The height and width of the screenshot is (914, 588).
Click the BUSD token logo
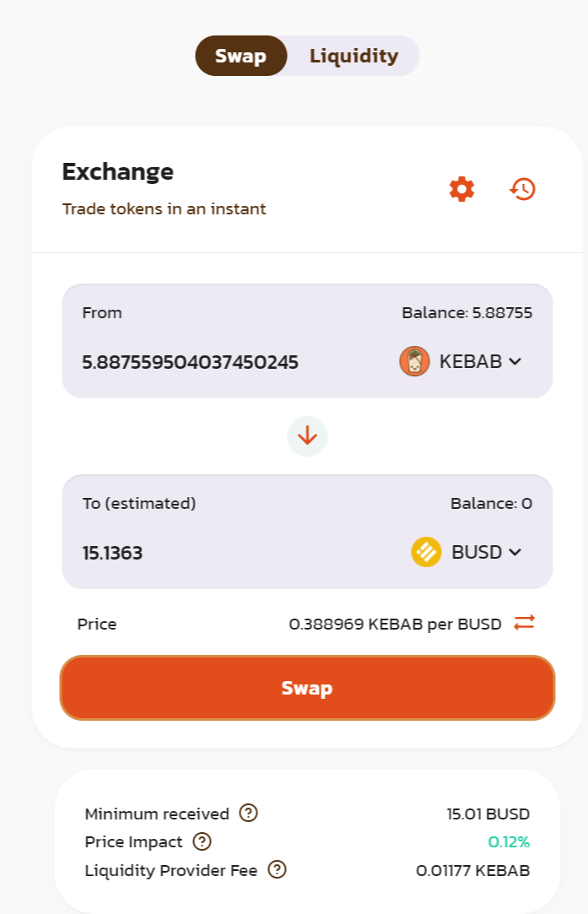click(x=426, y=553)
